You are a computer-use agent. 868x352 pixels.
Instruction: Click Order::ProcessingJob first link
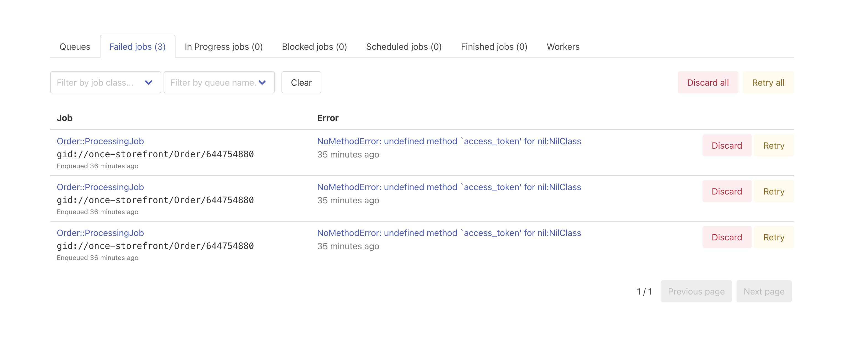point(100,141)
